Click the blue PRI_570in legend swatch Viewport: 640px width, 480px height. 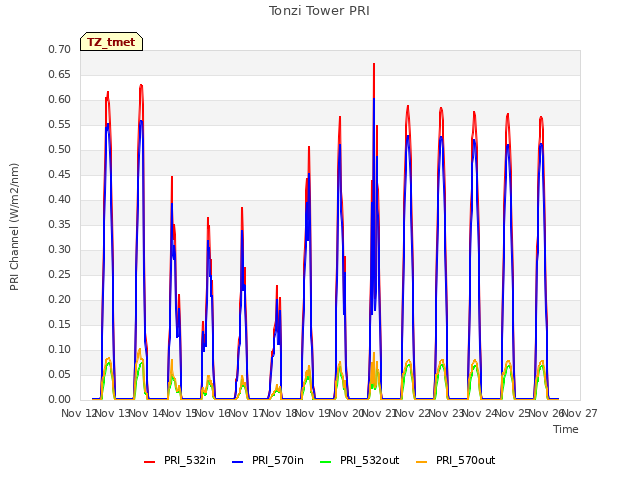238,462
